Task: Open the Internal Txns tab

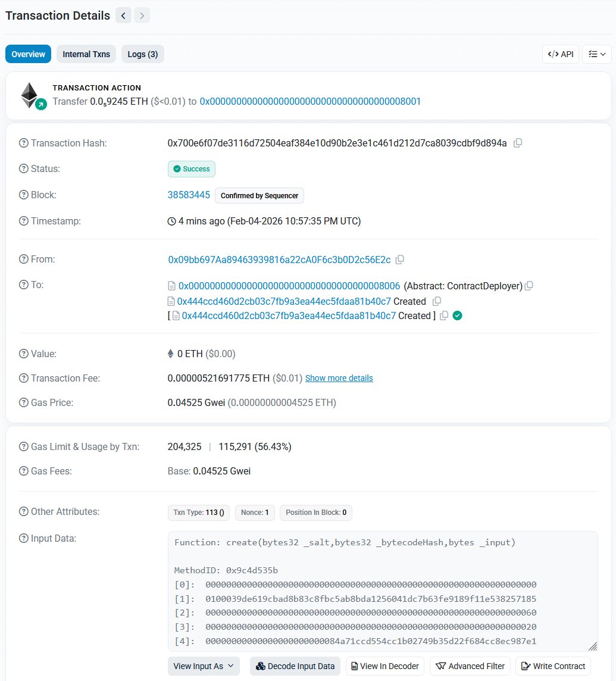Action: coord(86,54)
